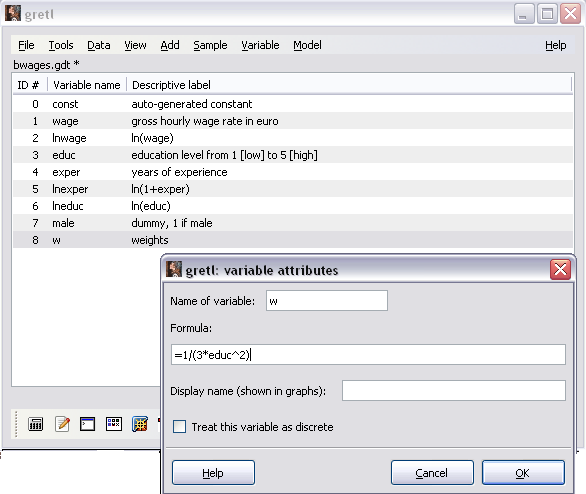The image size is (586, 494).
Task: Launch the calculator tool icon
Action: (x=36, y=424)
